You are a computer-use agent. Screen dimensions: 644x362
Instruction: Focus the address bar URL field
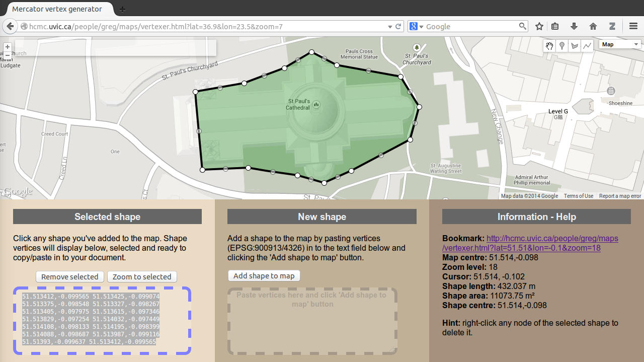[206, 26]
